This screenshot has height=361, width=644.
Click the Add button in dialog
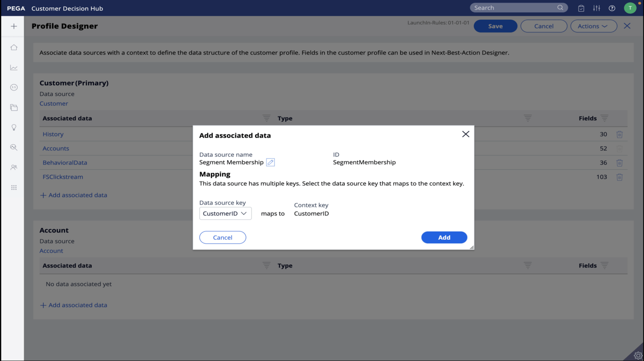tap(444, 237)
